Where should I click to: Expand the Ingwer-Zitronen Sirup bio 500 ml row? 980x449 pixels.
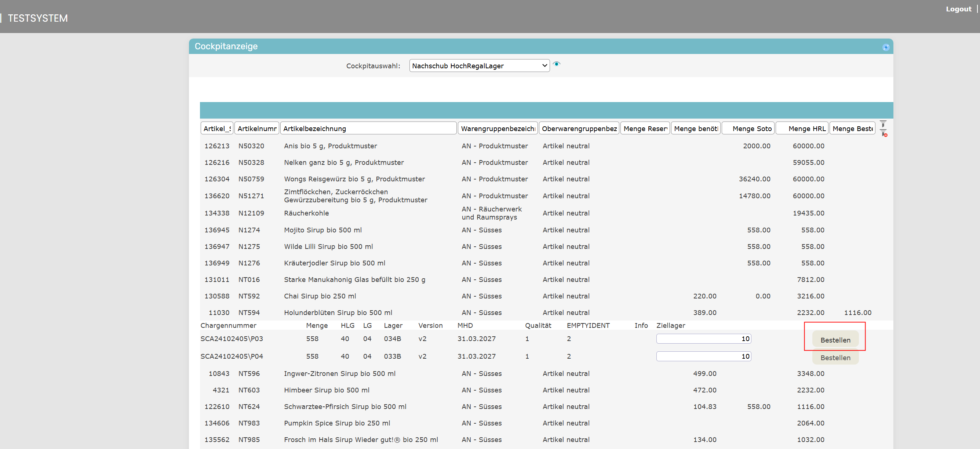339,374
